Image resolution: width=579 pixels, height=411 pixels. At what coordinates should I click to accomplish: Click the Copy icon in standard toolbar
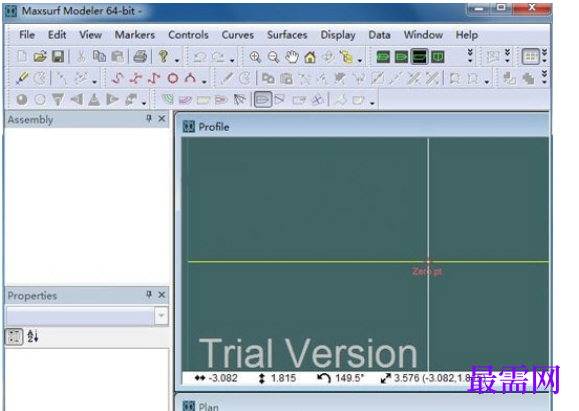click(x=99, y=56)
